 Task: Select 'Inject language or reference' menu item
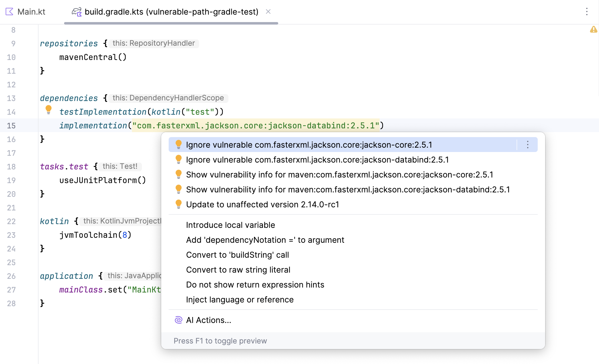point(240,299)
